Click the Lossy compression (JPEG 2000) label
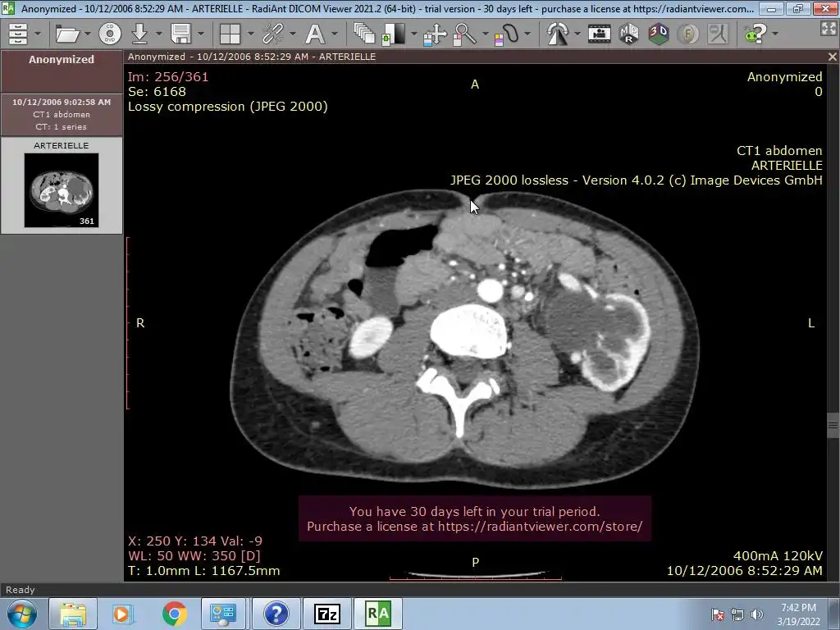Screen dimensions: 840x630 click(x=228, y=106)
